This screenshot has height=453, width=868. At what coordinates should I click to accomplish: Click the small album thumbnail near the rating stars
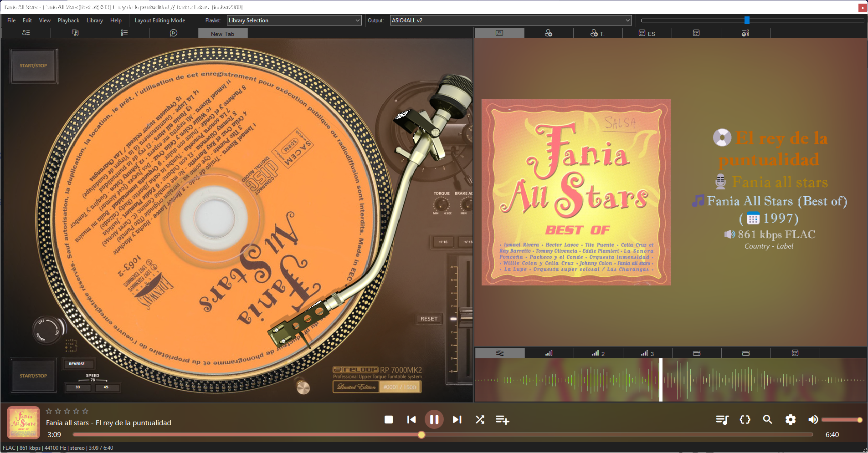point(23,423)
